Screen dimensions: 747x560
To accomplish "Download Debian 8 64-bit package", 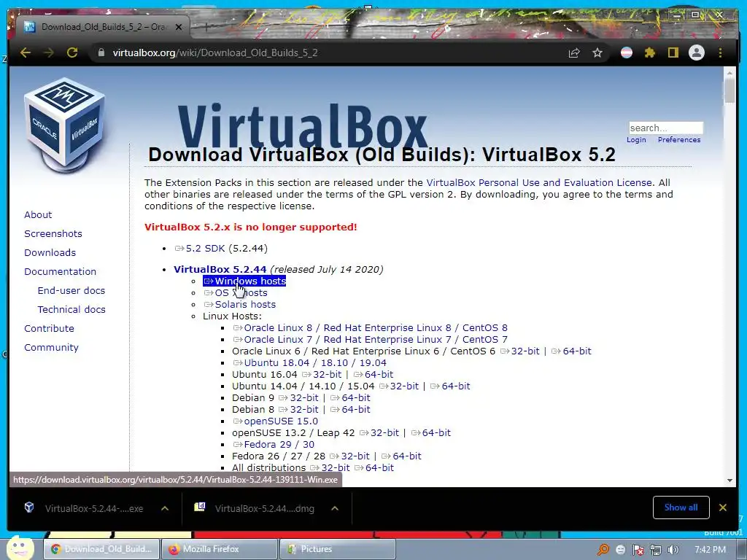I will (x=350, y=410).
